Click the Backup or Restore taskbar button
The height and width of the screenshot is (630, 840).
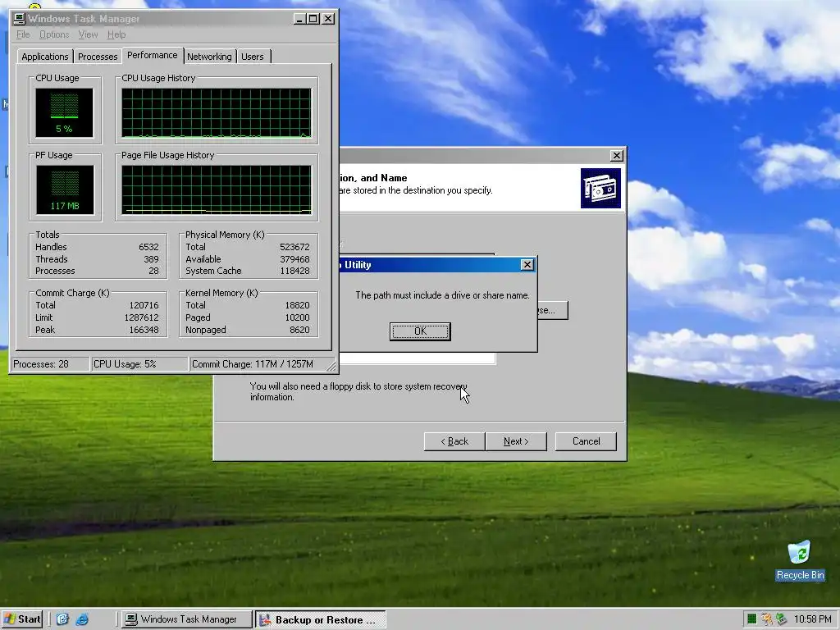click(x=320, y=619)
